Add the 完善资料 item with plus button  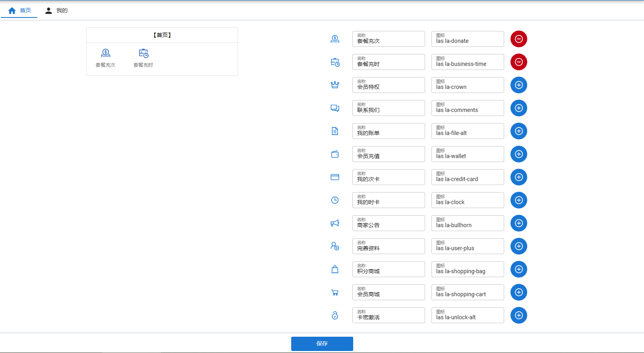519,246
